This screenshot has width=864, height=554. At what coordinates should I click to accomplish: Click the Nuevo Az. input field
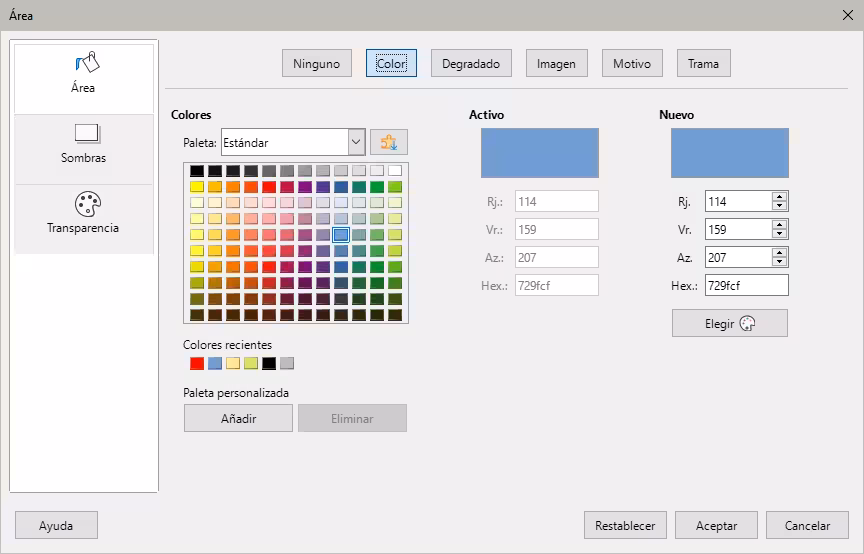[738, 257]
